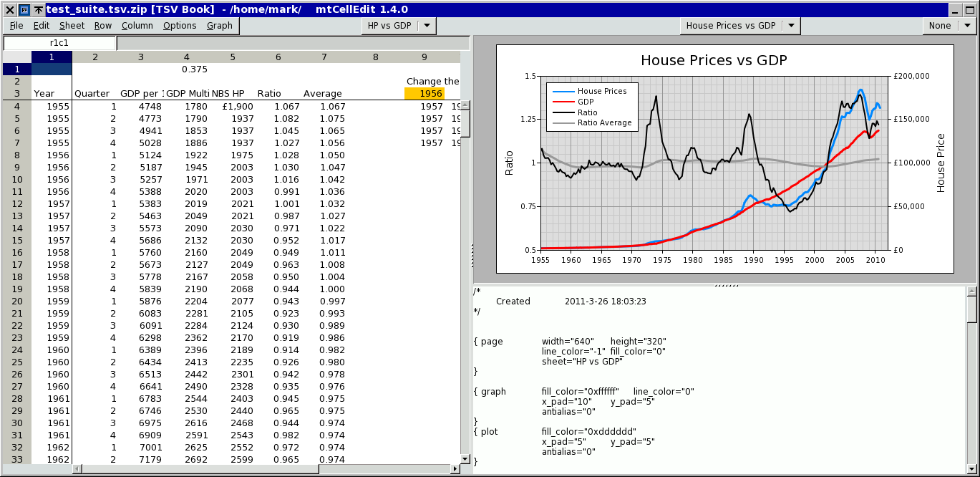Click the orange 1956 highlighted cell

(424, 93)
